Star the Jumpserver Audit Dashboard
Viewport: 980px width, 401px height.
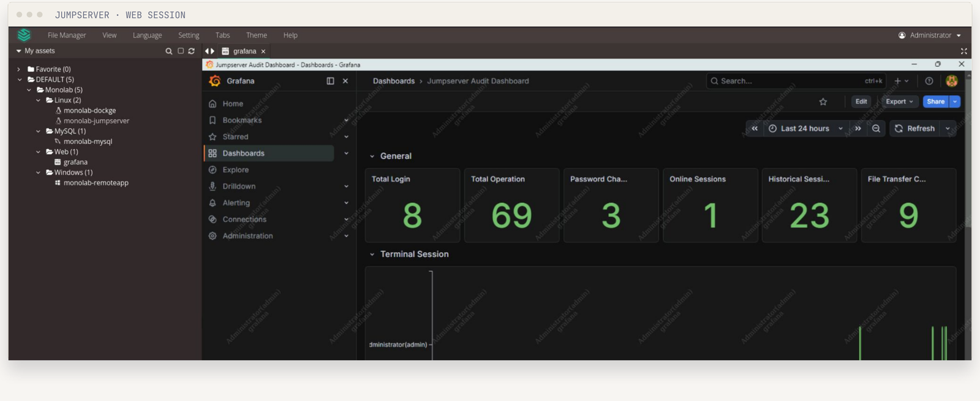(823, 102)
